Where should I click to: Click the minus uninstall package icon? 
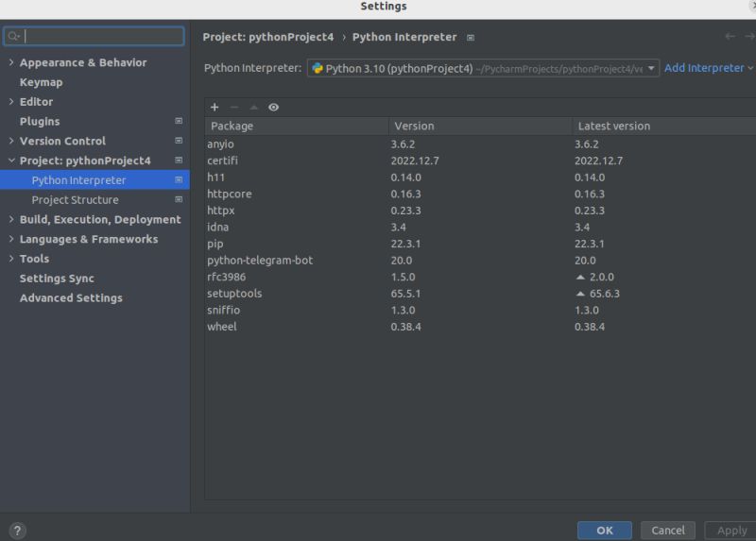(234, 107)
